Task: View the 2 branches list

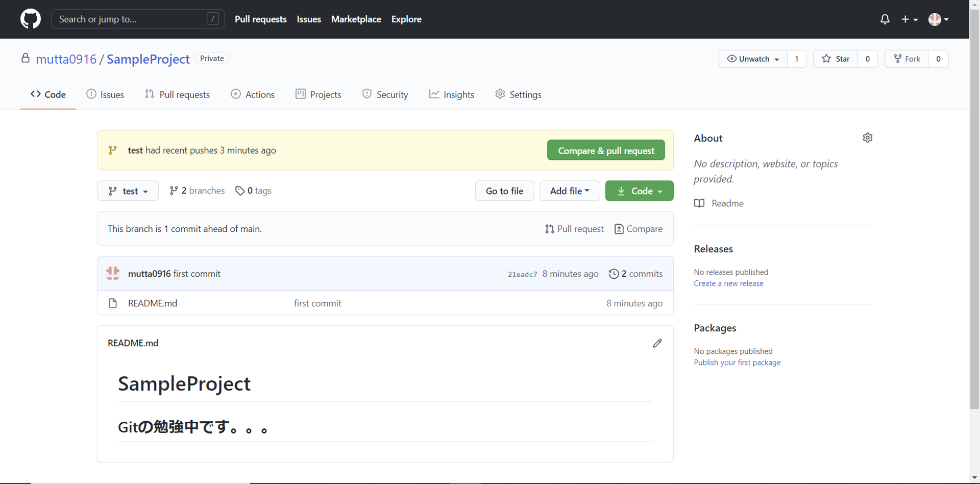Action: point(197,191)
